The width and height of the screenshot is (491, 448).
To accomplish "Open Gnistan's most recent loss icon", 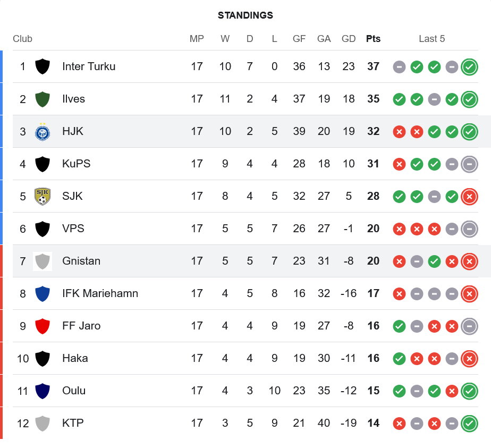I will click(x=469, y=261).
